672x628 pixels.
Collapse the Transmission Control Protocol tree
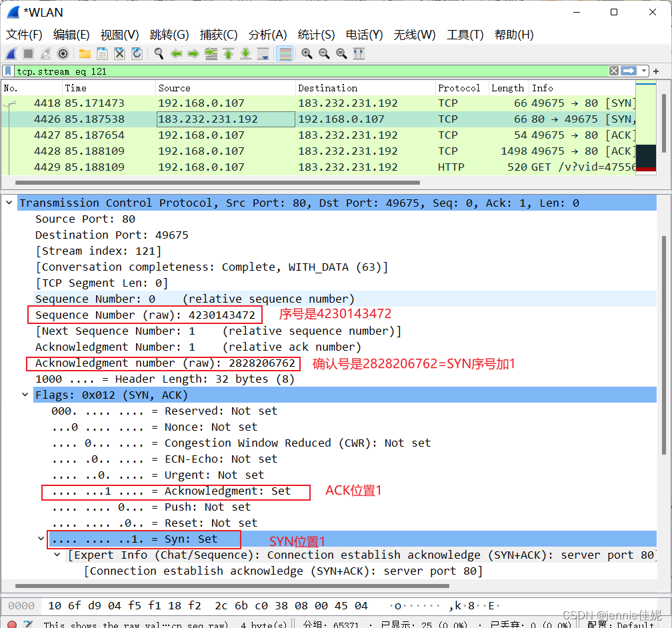point(9,203)
